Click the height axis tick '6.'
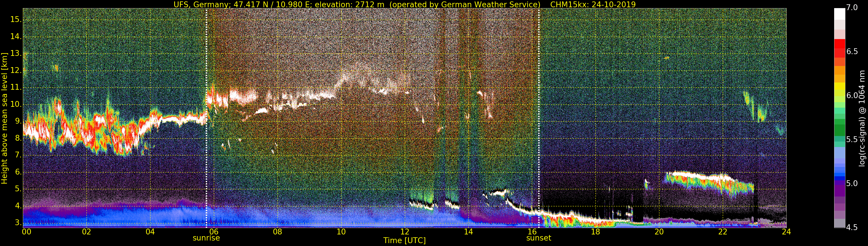Image resolution: width=868 pixels, height=246 pixels. pyautogui.click(x=18, y=172)
